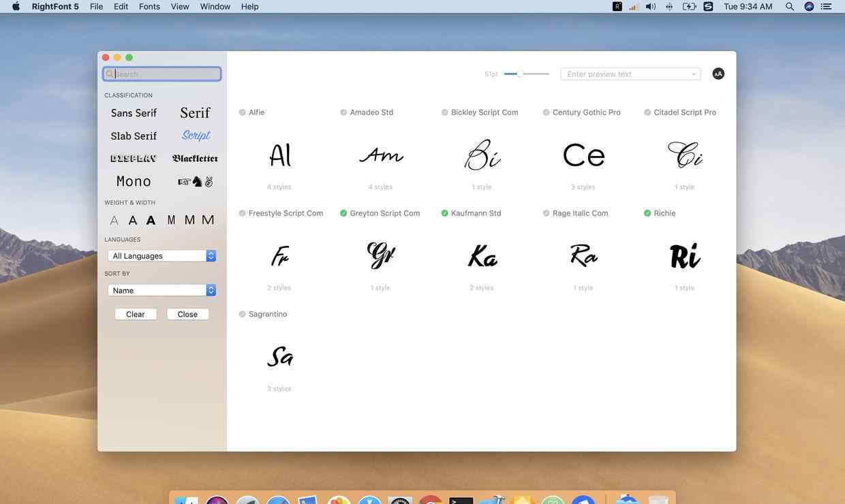This screenshot has height=504, width=845.
Task: Activate the Amadeo Std font toggle
Action: click(x=343, y=112)
